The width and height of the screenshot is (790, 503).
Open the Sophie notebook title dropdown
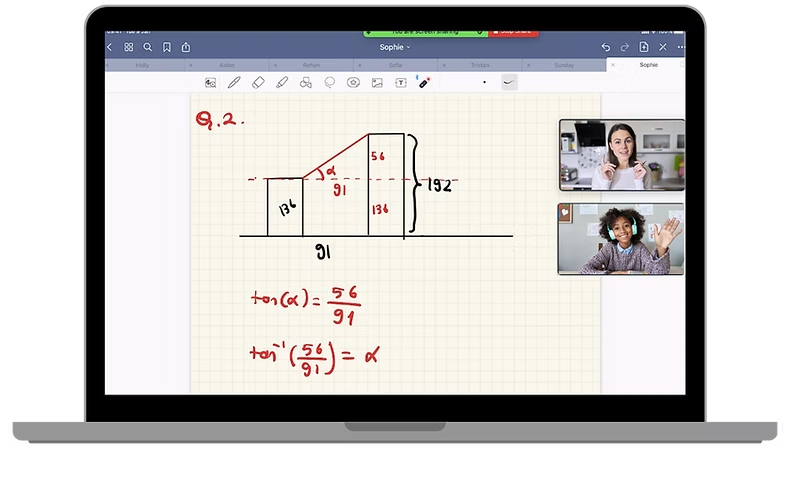394,47
